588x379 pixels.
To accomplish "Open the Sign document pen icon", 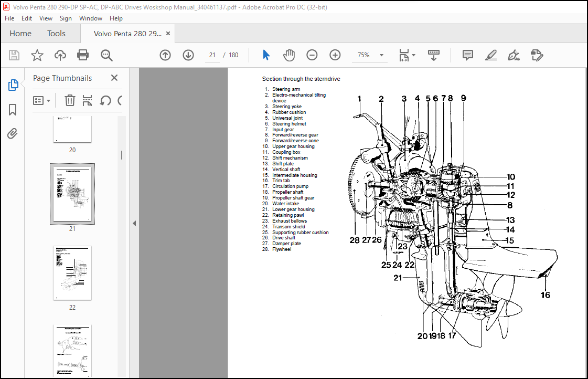I will tap(514, 55).
